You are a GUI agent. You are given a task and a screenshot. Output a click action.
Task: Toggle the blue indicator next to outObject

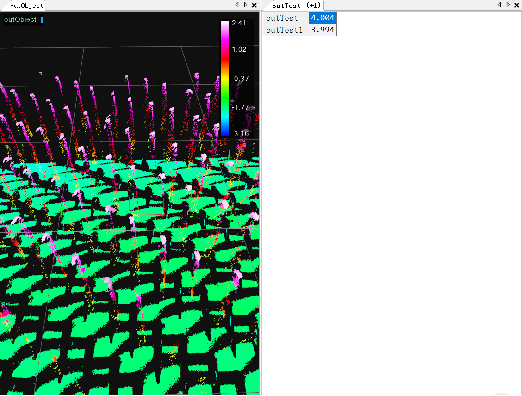coord(42,20)
